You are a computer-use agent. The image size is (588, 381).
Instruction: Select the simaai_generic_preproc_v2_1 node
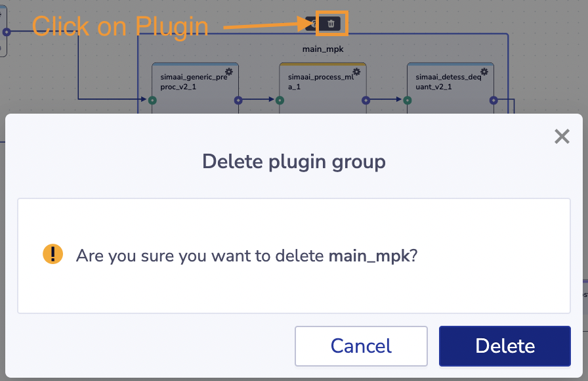coord(195,82)
